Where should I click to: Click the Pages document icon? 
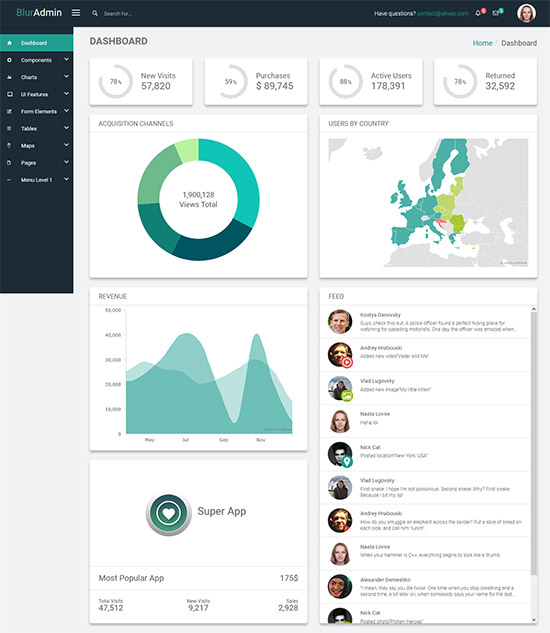[x=9, y=163]
